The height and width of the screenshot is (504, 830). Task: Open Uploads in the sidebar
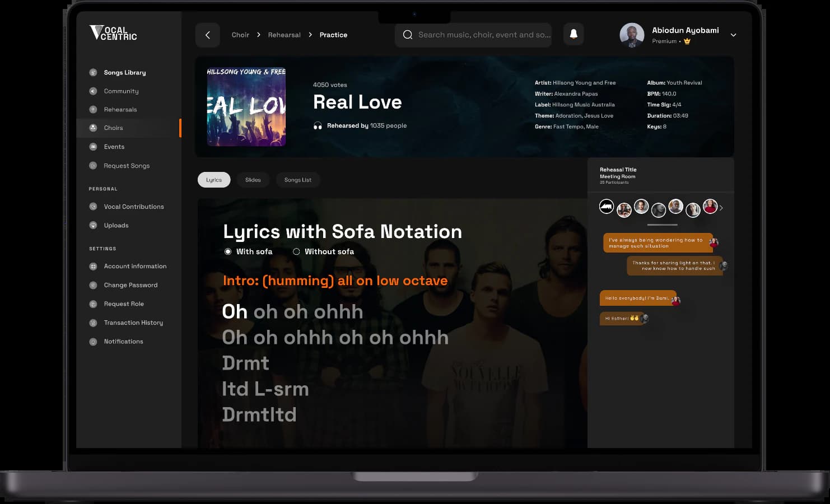point(116,225)
